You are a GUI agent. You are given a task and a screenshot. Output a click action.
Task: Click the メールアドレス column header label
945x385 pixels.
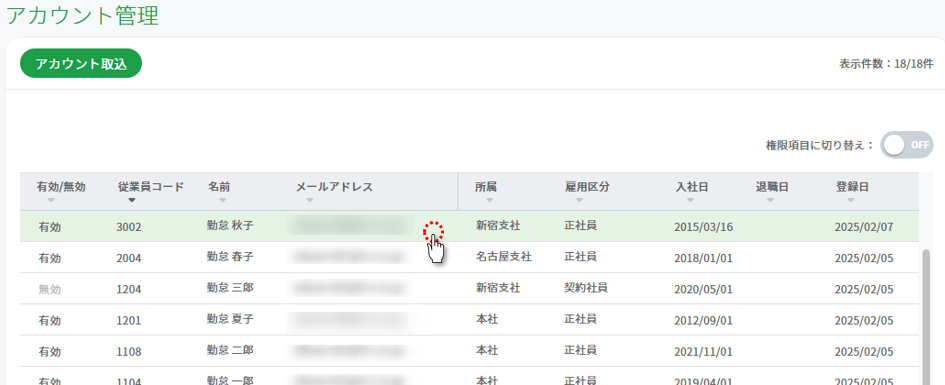334,187
